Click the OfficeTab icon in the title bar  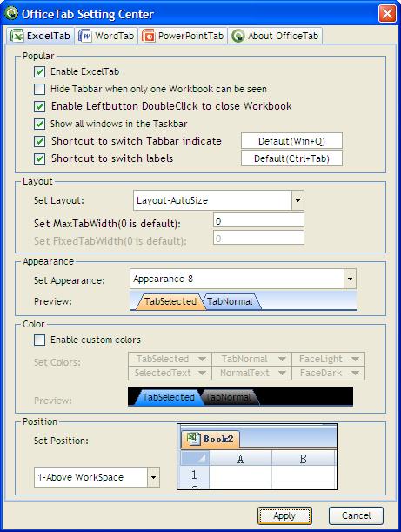point(11,14)
